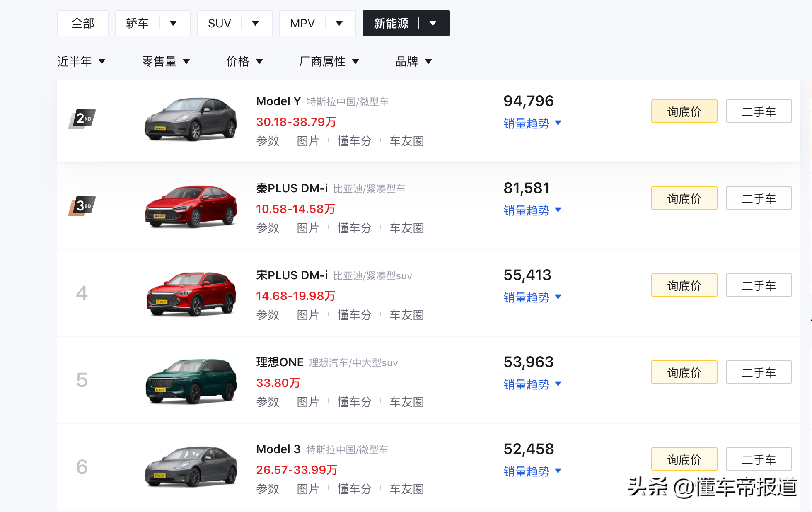Open the 品牌 filter dropdown

413,61
